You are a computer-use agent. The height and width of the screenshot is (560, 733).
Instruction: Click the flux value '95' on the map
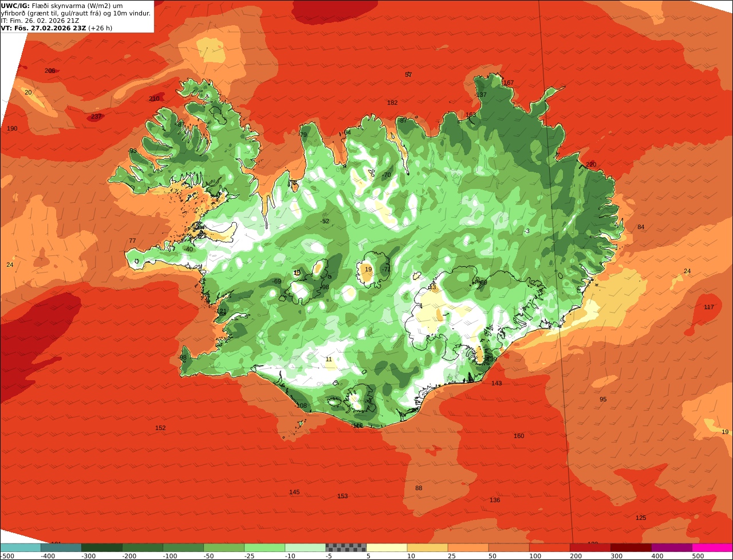tap(603, 399)
